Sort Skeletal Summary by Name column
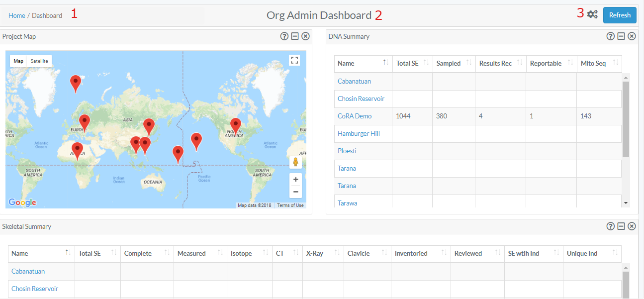The height and width of the screenshot is (299, 644). pyautogui.click(x=41, y=253)
